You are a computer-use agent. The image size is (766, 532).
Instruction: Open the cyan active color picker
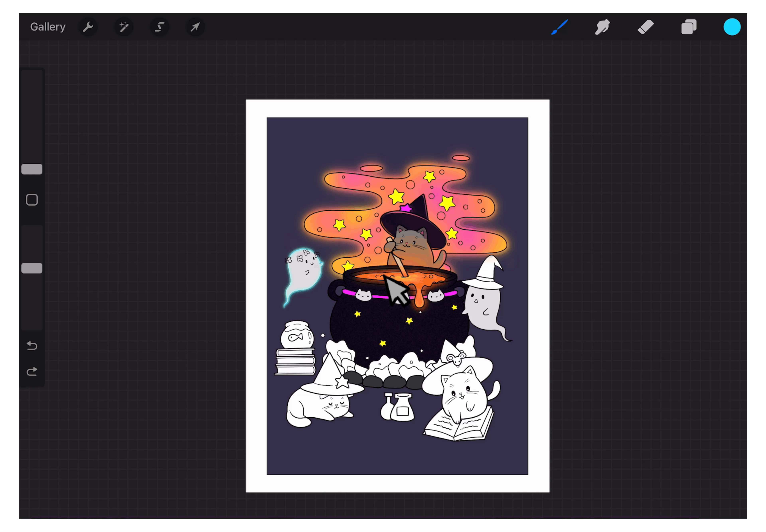732,27
